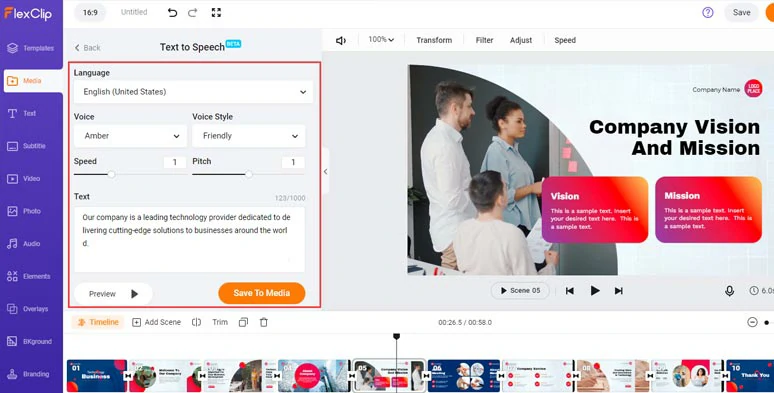This screenshot has height=393, width=774.
Task: Click the Logo Place badge
Action: pyautogui.click(x=753, y=89)
